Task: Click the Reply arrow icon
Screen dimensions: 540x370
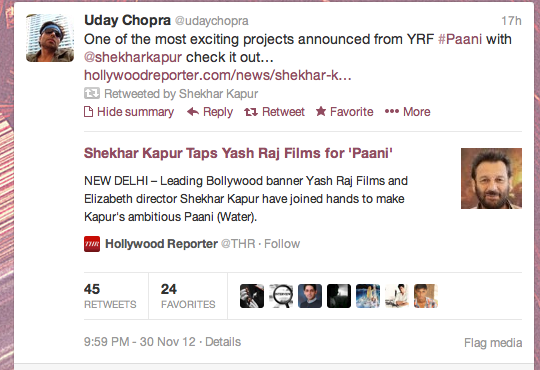Action: click(193, 112)
